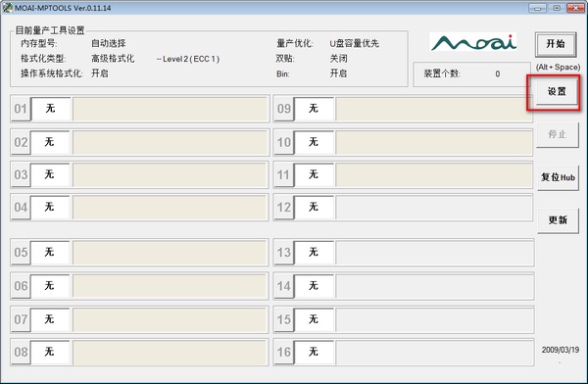
Task: Select port number 11 button
Action: click(x=284, y=174)
